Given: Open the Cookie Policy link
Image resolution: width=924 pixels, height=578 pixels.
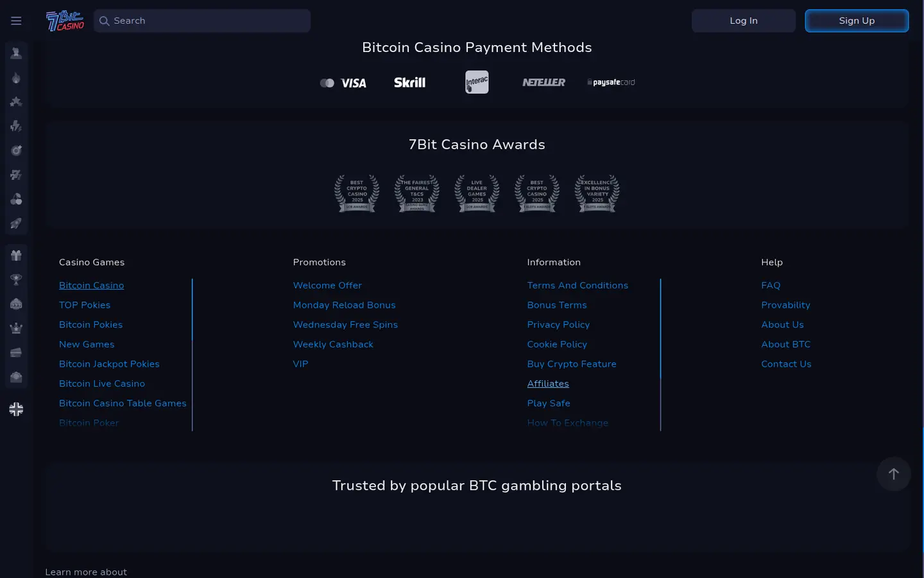Looking at the screenshot, I should point(557,344).
